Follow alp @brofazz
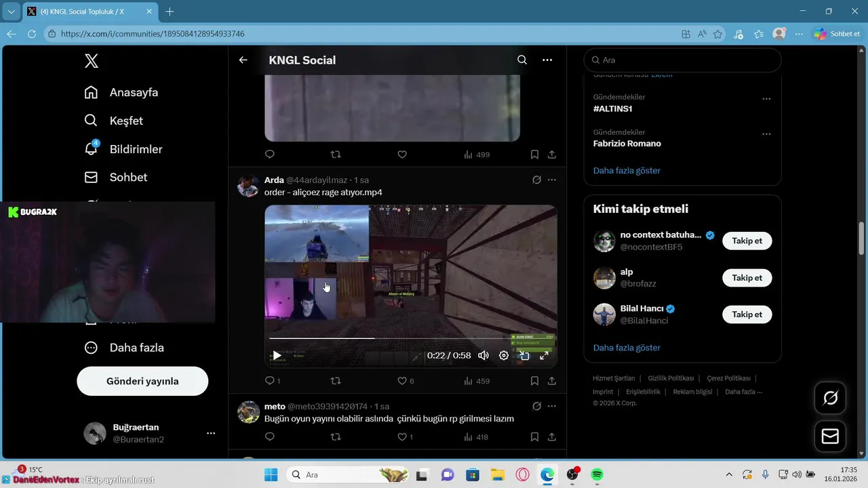 (x=747, y=278)
